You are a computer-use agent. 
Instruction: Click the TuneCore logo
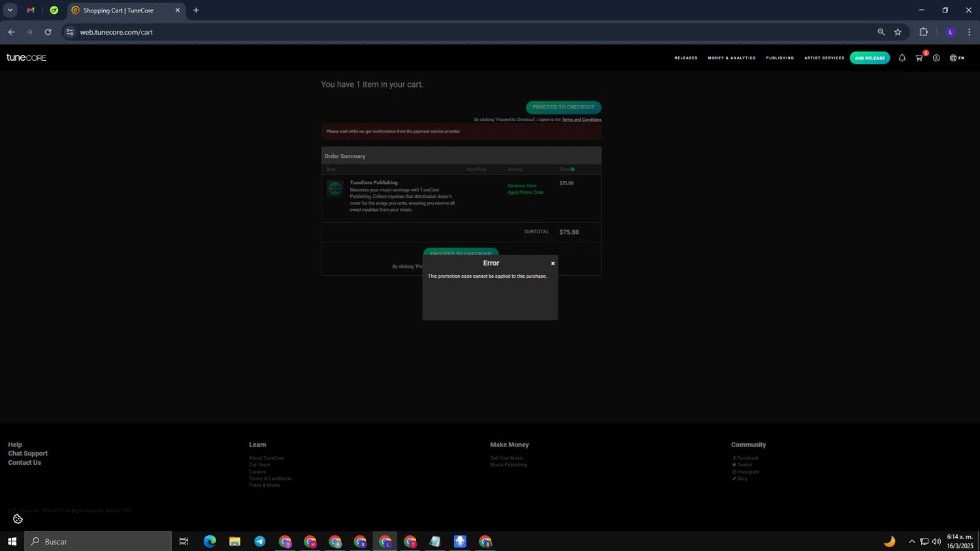(x=26, y=58)
